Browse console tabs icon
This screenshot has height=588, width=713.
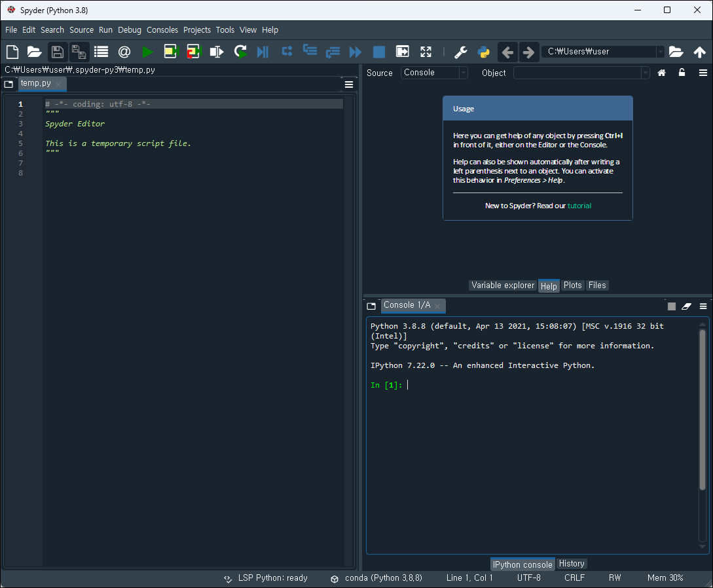click(371, 306)
